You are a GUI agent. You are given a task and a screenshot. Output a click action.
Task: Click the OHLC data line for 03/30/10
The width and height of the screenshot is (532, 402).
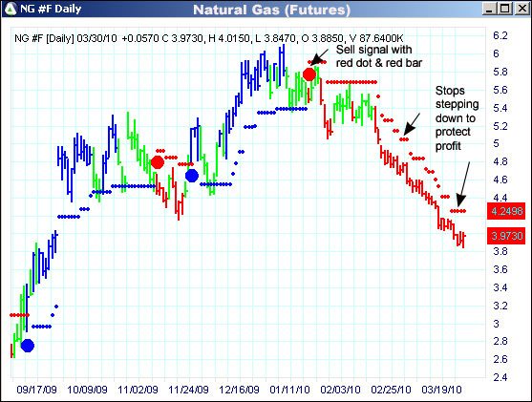click(x=208, y=38)
